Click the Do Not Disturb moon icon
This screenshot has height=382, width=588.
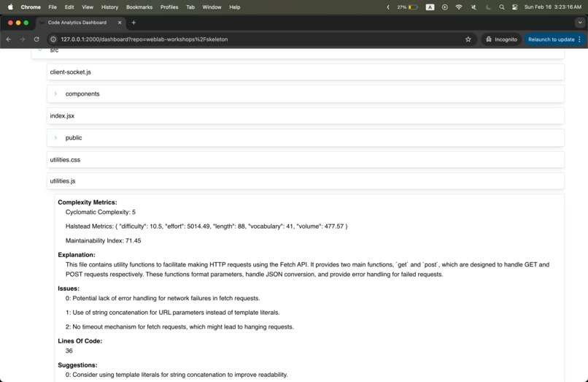[x=488, y=7]
